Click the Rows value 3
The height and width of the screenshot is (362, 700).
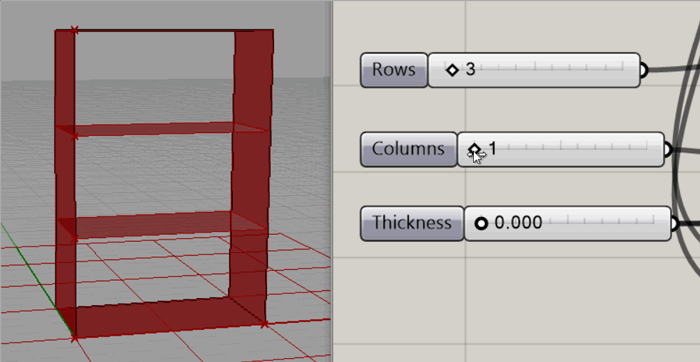click(471, 70)
